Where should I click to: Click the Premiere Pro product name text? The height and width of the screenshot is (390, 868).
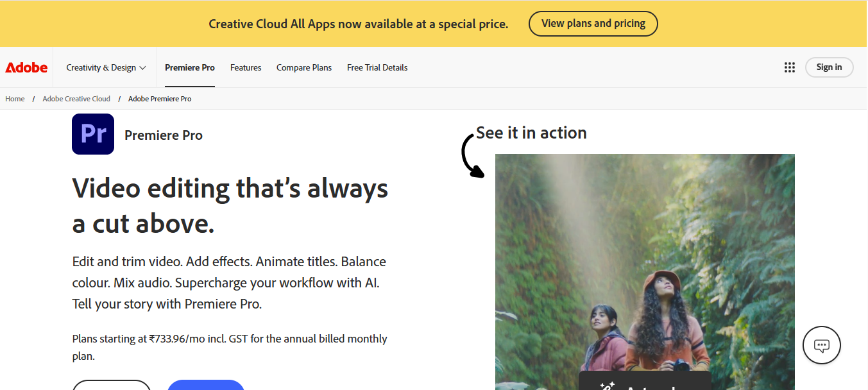click(x=164, y=135)
